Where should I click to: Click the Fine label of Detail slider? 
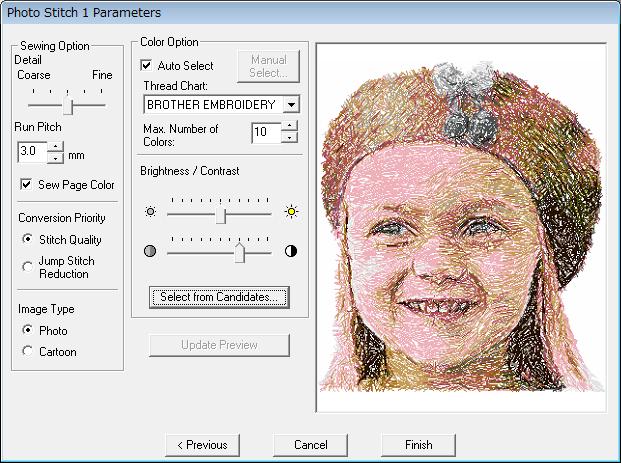pyautogui.click(x=102, y=75)
